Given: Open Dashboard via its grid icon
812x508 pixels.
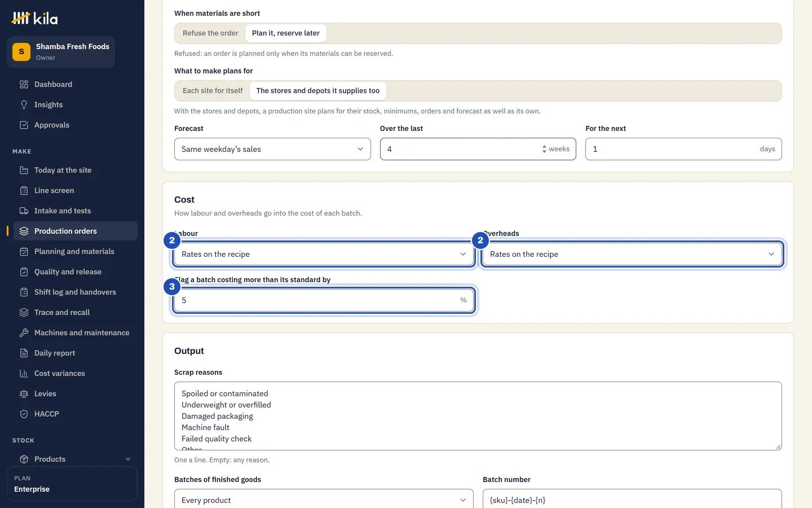Looking at the screenshot, I should [x=24, y=84].
